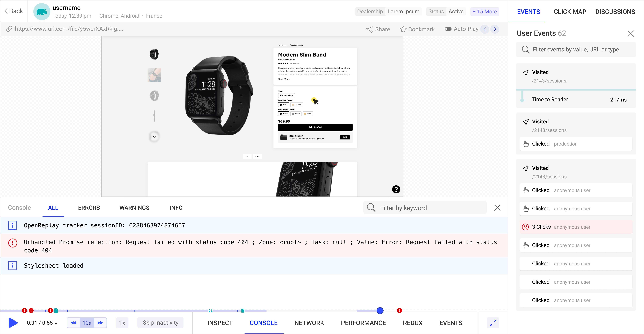
Task: Skip forward 10 seconds
Action: pos(100,323)
